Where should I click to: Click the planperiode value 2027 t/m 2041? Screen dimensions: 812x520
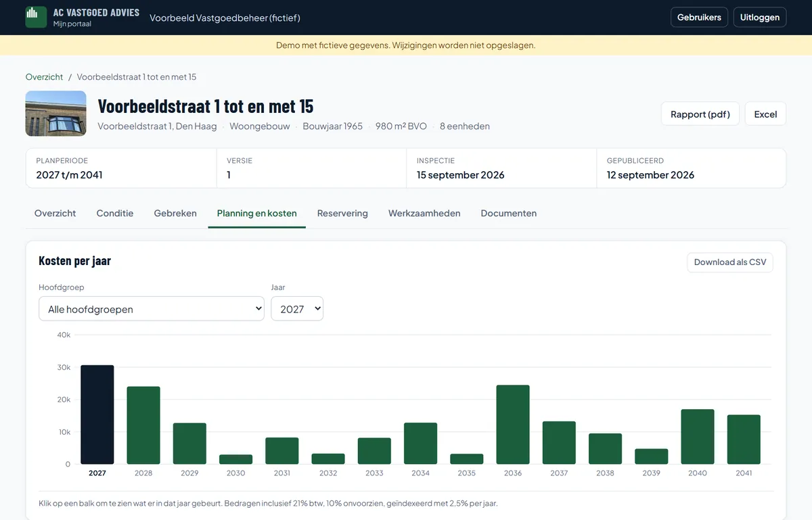coord(69,174)
